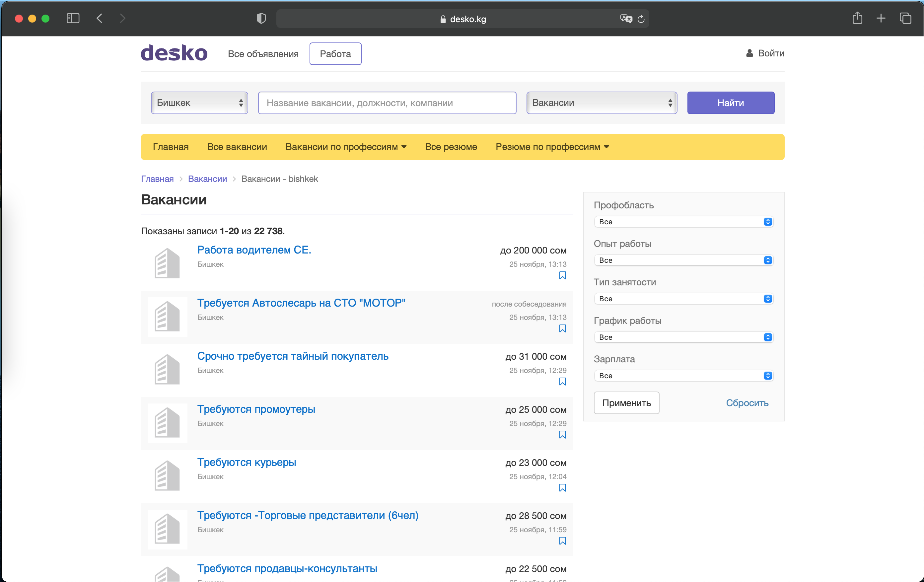The width and height of the screenshot is (924, 582).
Task: Open the График работы filter dropdown
Action: [683, 337]
